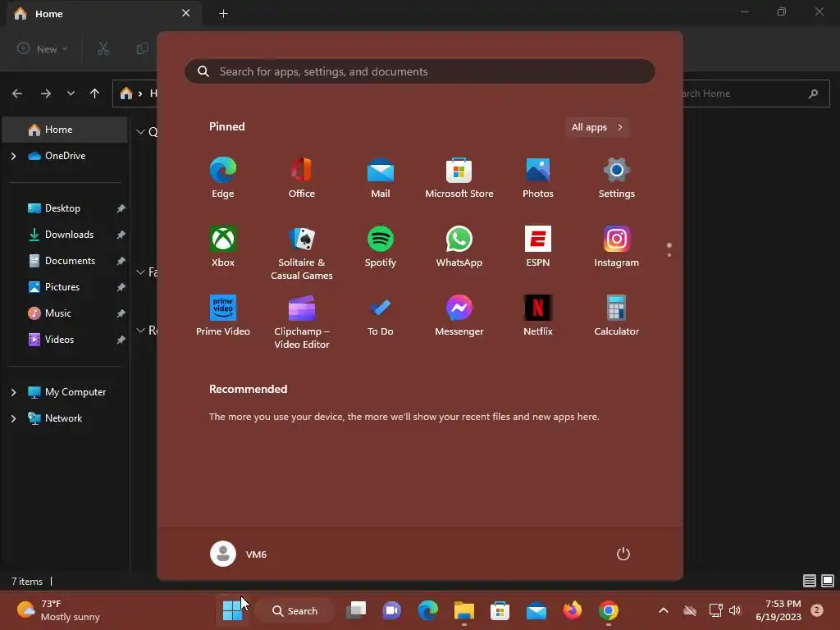Open the notification center badge
This screenshot has height=630, width=840.
[x=816, y=610]
